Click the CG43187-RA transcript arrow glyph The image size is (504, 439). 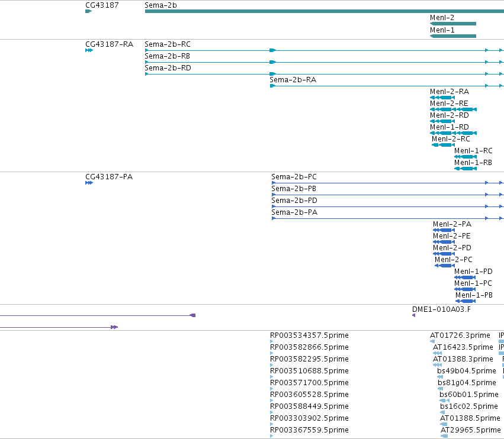click(x=89, y=50)
